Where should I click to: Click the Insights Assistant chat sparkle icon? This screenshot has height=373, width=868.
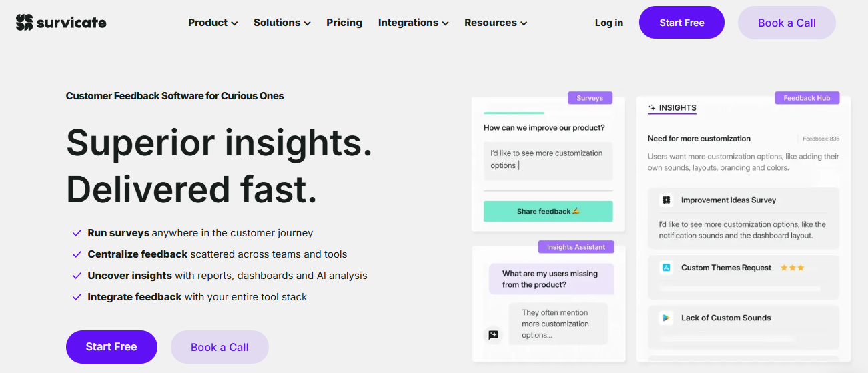pos(494,334)
